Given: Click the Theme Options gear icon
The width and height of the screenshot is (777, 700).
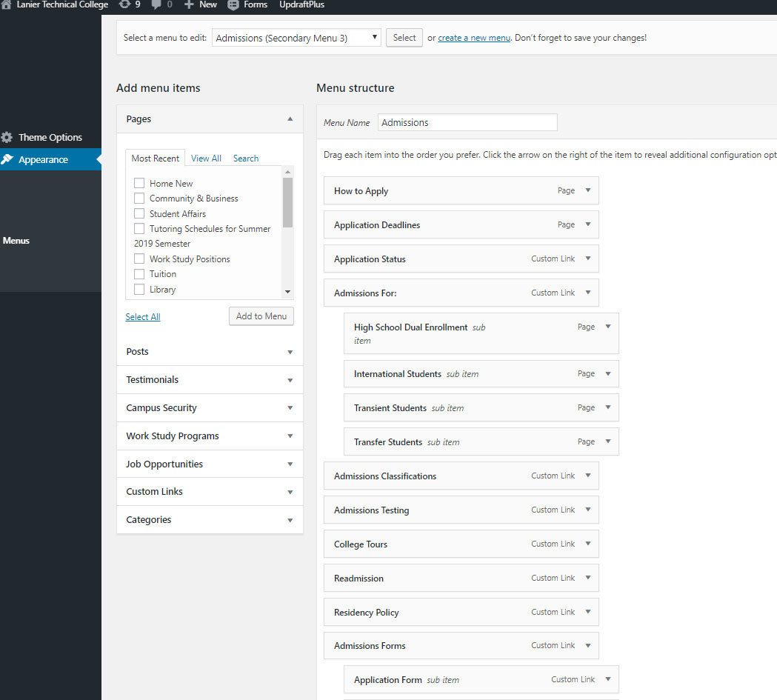Looking at the screenshot, I should click(7, 137).
